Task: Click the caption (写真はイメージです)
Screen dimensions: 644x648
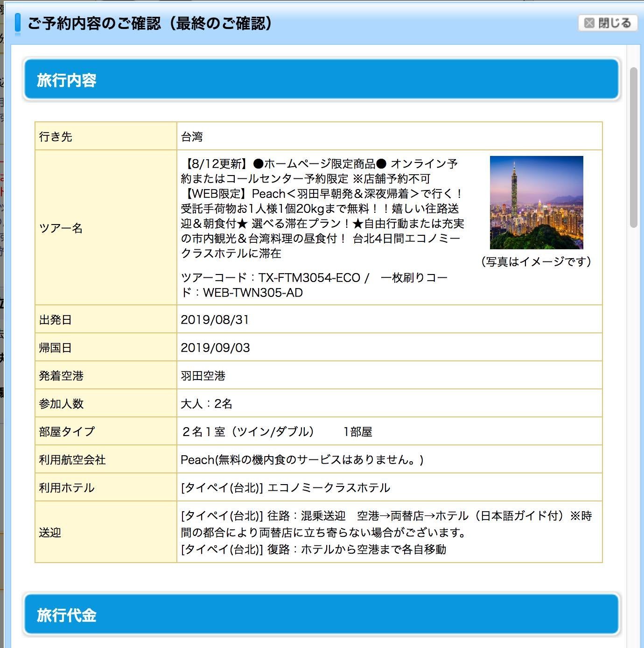Action: [536, 261]
